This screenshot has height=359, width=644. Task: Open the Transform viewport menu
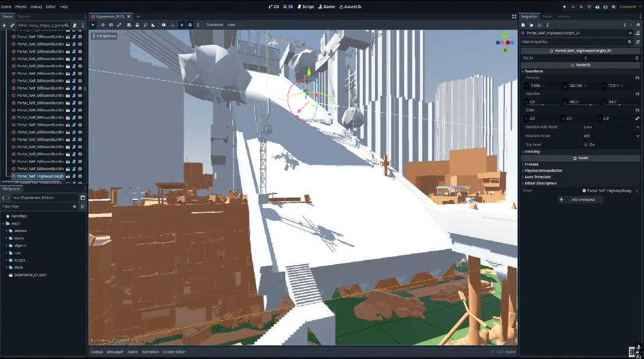pos(214,24)
